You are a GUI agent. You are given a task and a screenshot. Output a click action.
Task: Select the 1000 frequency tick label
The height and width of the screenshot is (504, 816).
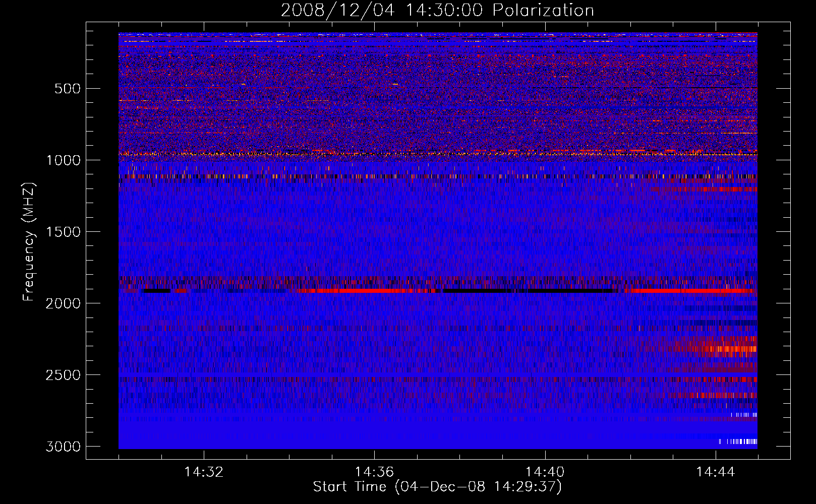pos(63,160)
